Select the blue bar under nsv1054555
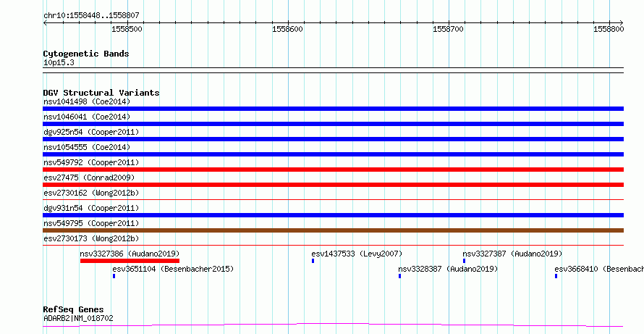This screenshot has width=644, height=334. [333, 154]
